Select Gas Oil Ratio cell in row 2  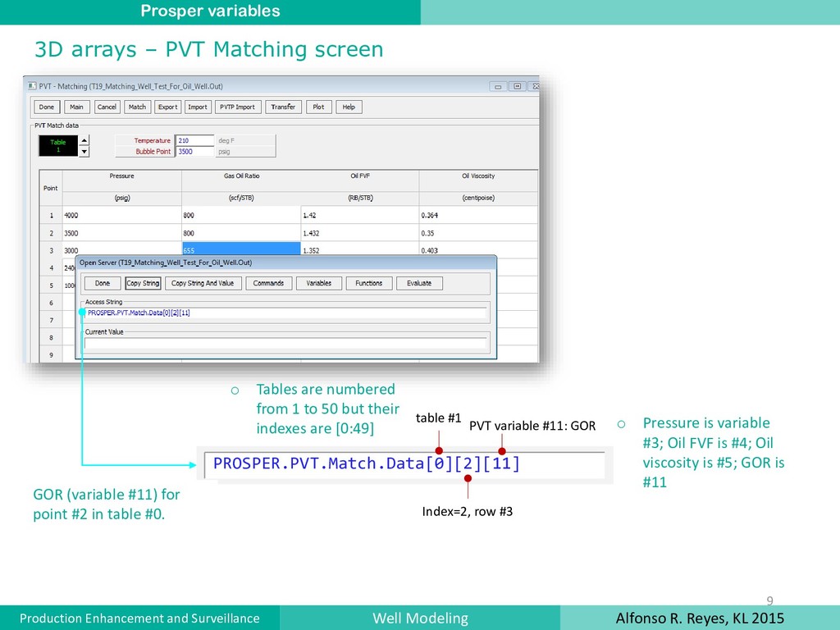[241, 233]
